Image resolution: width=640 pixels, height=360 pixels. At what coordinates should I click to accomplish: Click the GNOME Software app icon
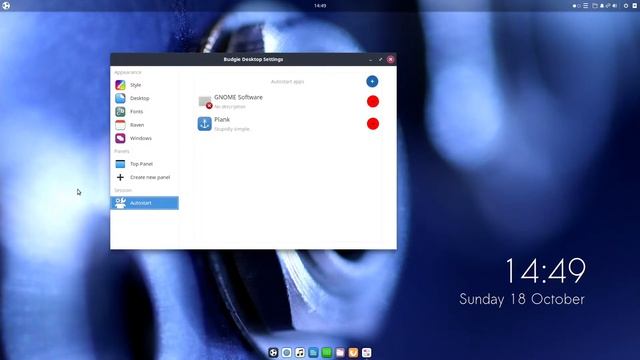205,102
